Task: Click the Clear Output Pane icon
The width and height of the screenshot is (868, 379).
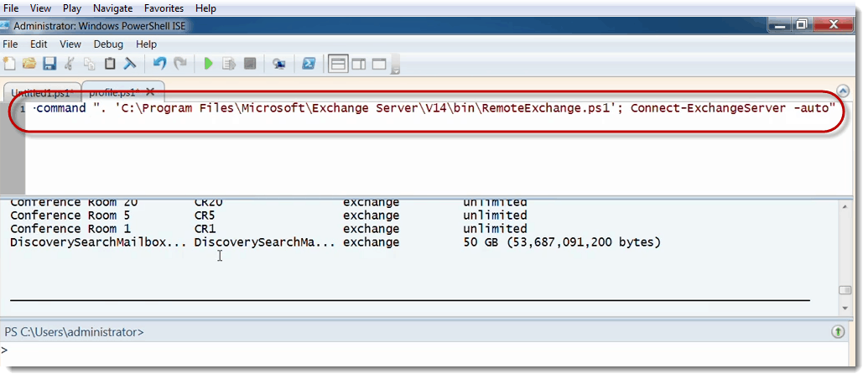Action: coord(130,65)
